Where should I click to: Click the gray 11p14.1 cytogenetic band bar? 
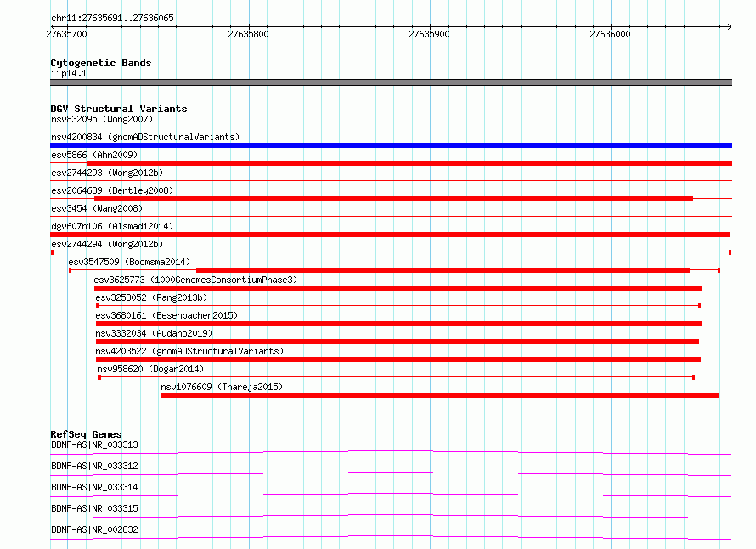click(x=391, y=82)
